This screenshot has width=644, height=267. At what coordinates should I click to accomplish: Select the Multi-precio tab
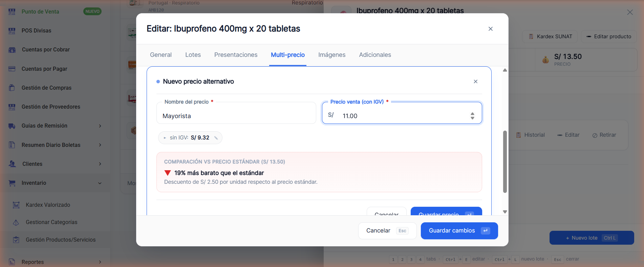coord(288,55)
